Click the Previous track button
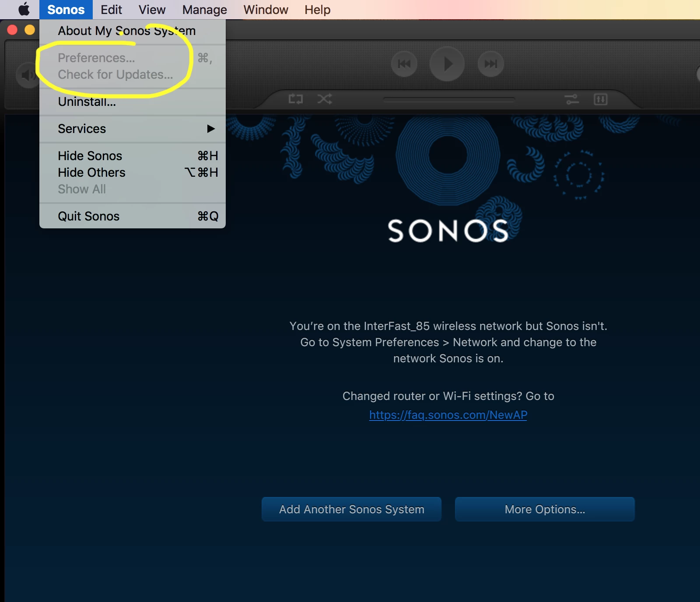700x602 pixels. point(404,64)
